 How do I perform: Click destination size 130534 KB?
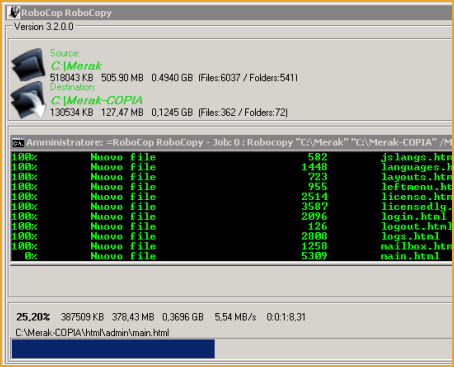[x=72, y=112]
